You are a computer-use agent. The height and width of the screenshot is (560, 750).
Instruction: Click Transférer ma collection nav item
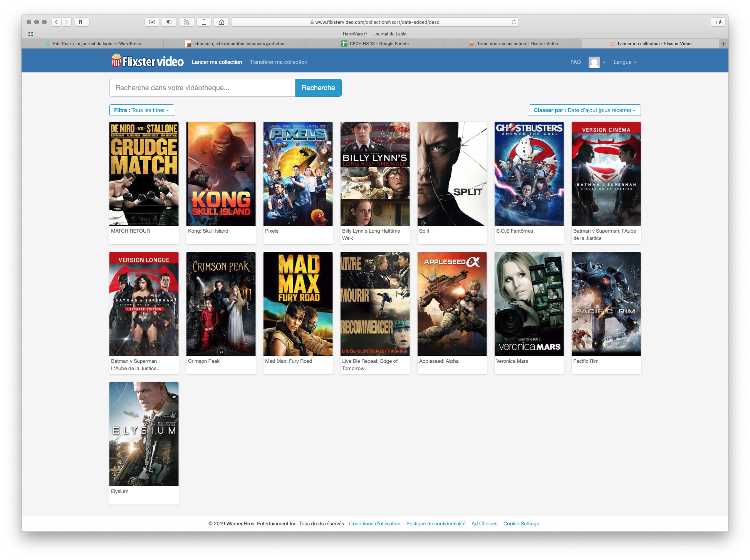click(x=279, y=62)
